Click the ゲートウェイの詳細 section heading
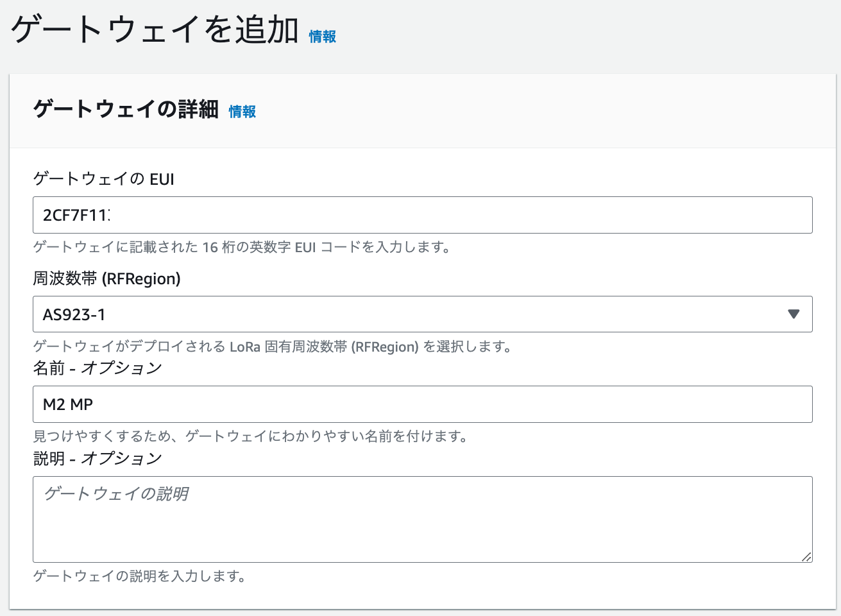The image size is (841, 616). click(126, 109)
